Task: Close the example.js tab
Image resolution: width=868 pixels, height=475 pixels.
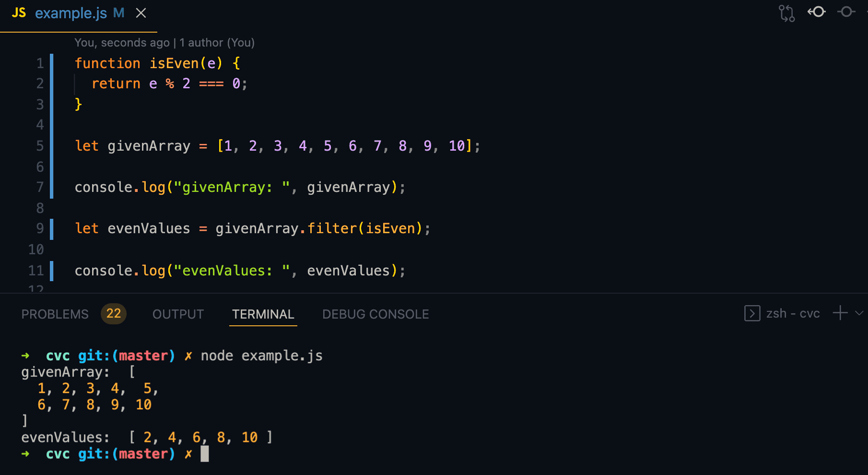Action: coord(141,13)
